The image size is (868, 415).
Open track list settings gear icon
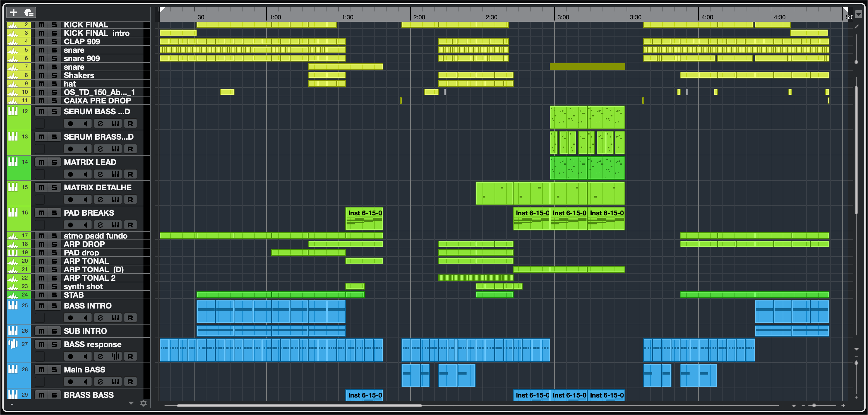click(x=143, y=403)
